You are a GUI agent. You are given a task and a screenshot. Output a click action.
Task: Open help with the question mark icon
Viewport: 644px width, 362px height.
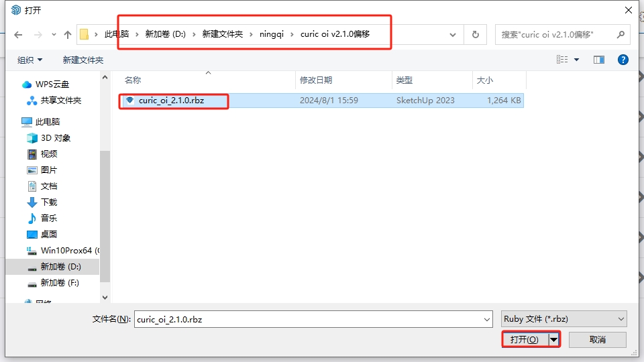[623, 60]
